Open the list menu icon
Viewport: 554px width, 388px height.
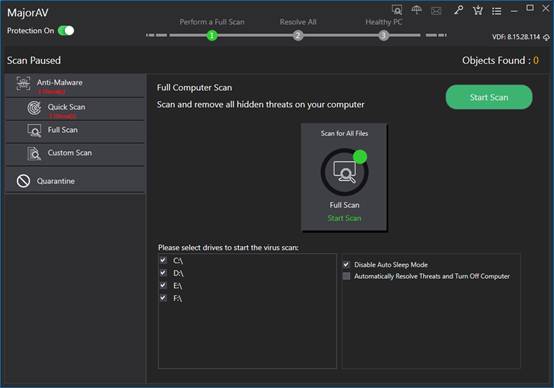497,11
